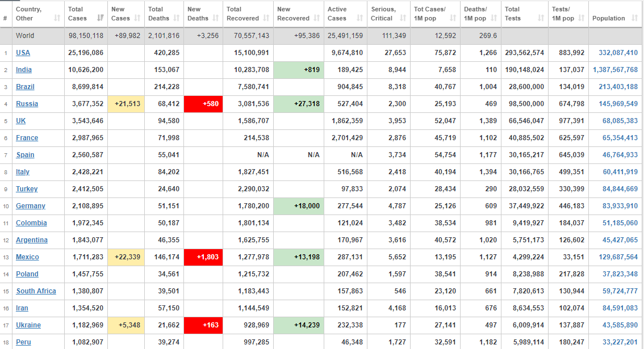Open the USA country link
644x349 pixels.
[x=23, y=53]
